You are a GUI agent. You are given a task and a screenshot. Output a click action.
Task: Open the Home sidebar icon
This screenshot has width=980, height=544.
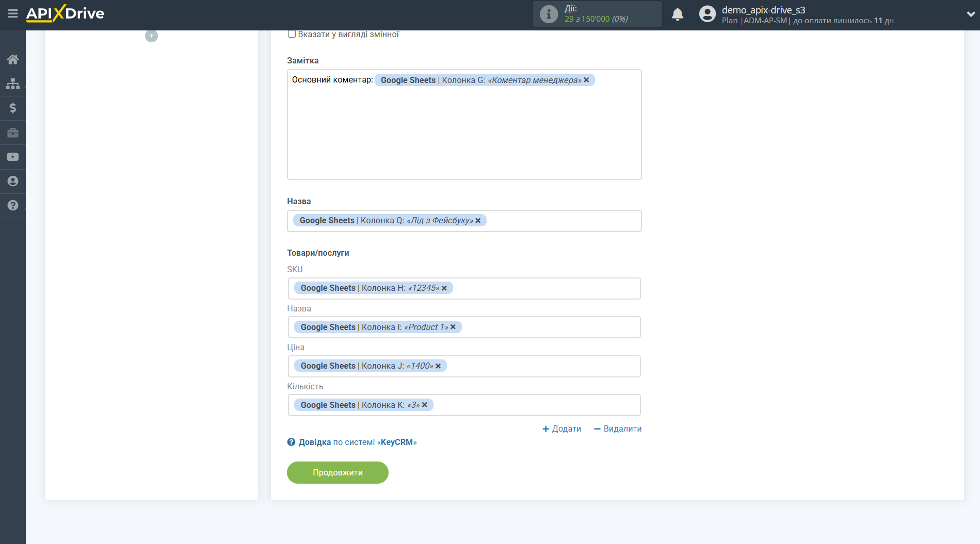point(13,59)
